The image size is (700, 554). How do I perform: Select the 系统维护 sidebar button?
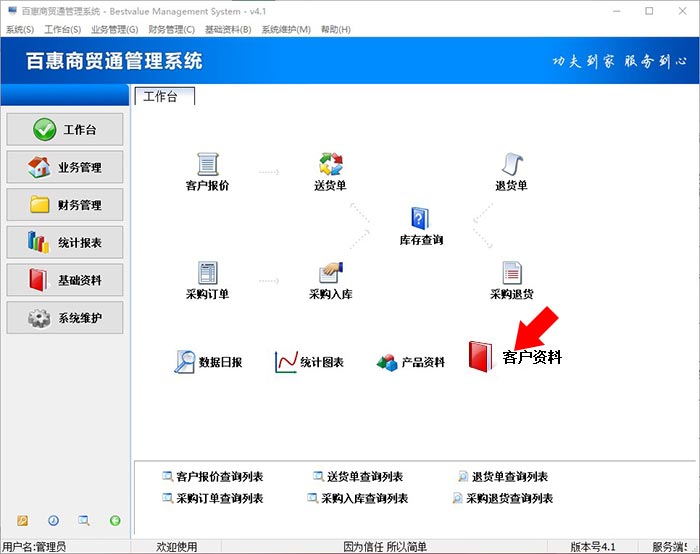tap(65, 318)
